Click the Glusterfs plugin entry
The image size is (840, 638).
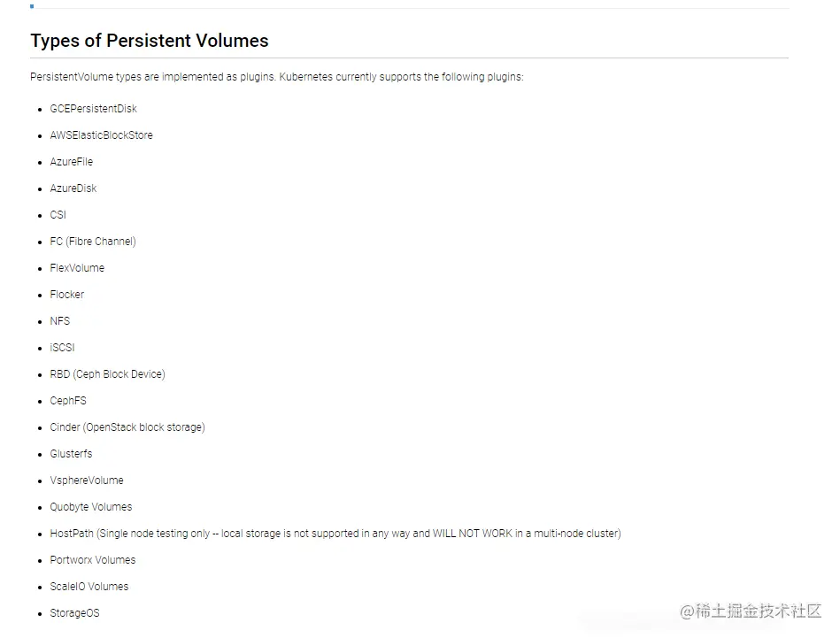tap(71, 454)
